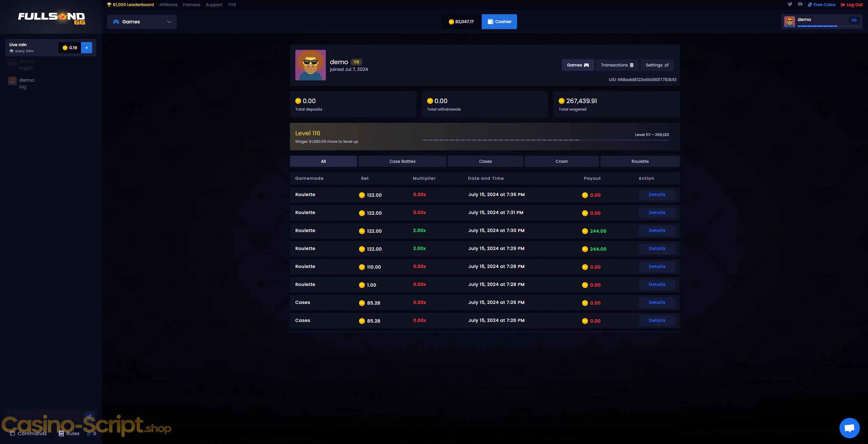View Details for Roulette at 7:30 PM
Screen dimensions: 868x444
(657, 231)
